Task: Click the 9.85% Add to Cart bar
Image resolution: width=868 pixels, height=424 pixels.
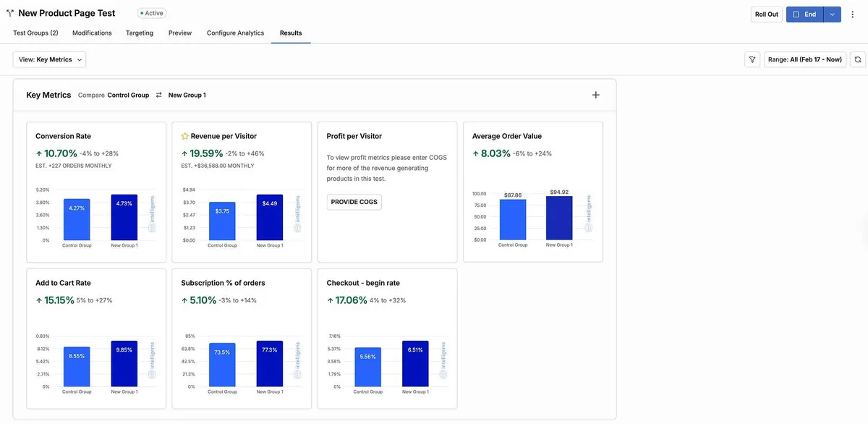Action: pos(124,364)
